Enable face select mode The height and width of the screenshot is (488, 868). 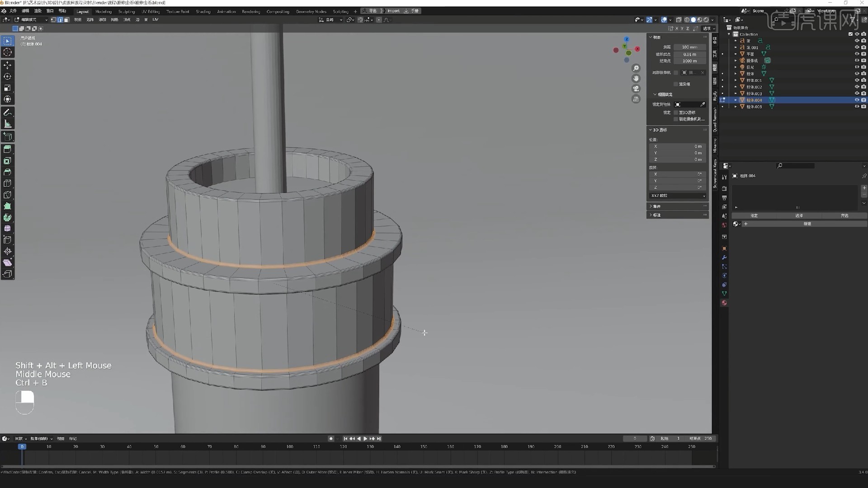tap(66, 20)
